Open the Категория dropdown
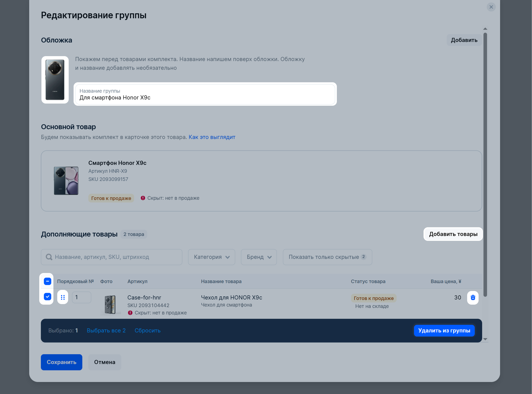 [x=211, y=257]
